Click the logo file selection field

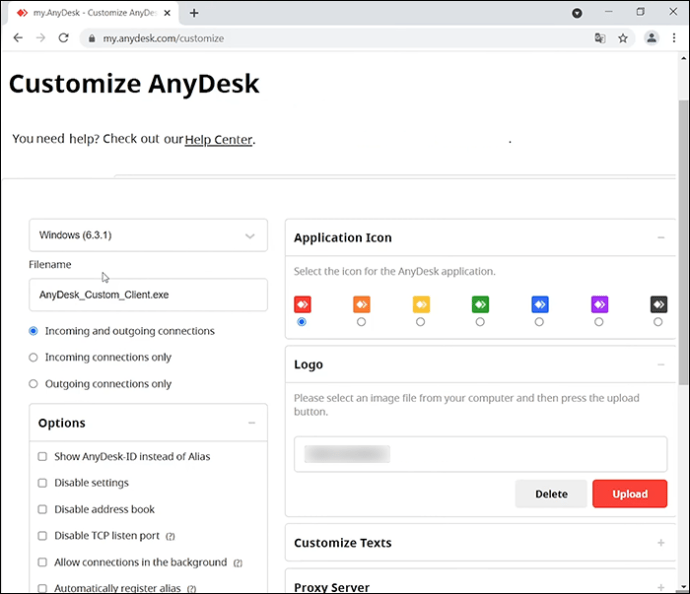pos(481,454)
